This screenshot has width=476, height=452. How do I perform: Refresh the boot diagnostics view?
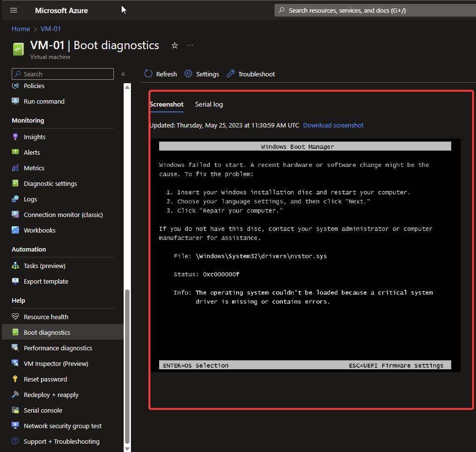click(x=160, y=74)
